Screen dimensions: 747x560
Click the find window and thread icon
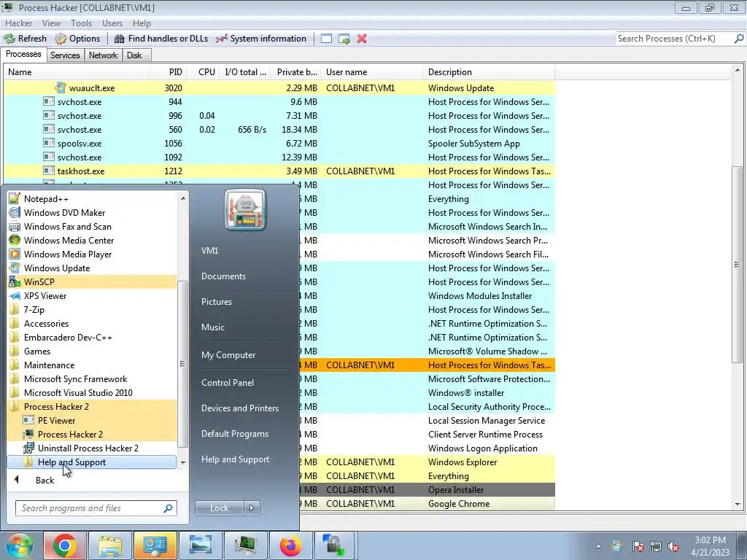coord(344,39)
